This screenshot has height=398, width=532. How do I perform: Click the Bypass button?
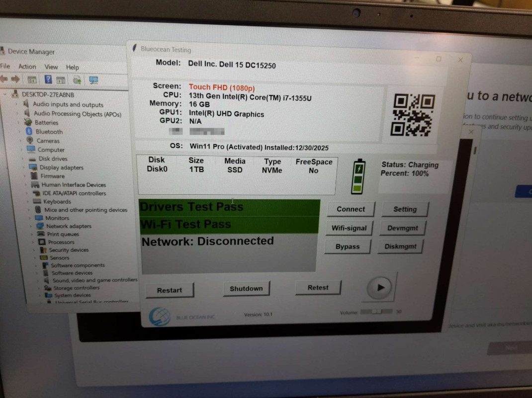pos(348,246)
